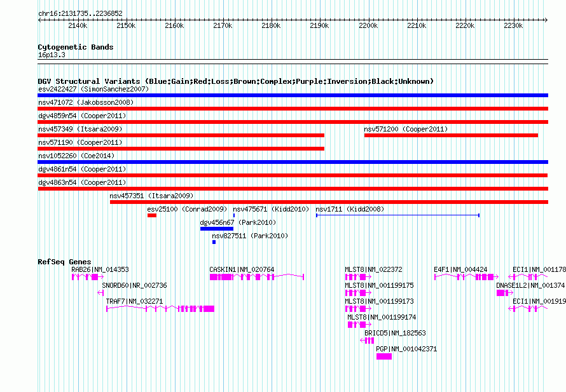
Task: Click the DNASE1L2 gene glyph
Action: [x=505, y=293]
